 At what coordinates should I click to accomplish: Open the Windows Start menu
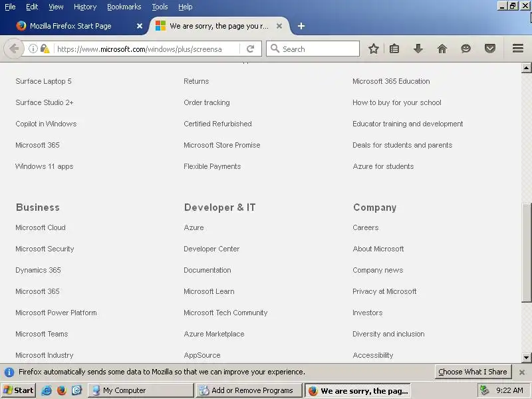click(x=19, y=390)
